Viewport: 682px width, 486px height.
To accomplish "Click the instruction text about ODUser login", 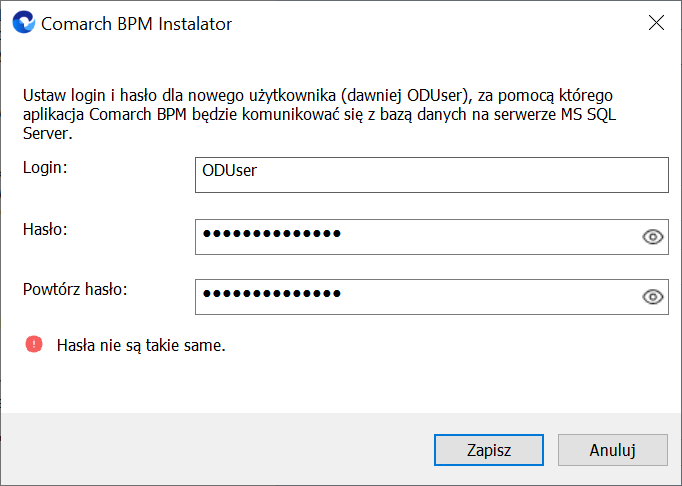I will (x=319, y=114).
